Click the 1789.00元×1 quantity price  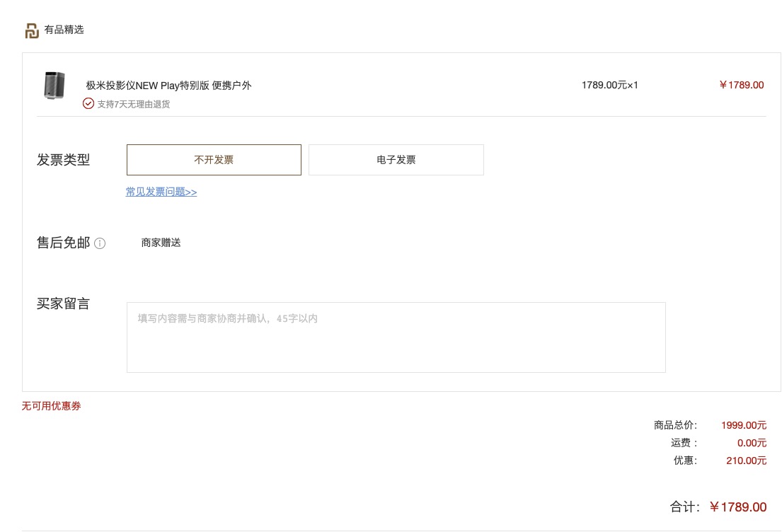point(610,86)
